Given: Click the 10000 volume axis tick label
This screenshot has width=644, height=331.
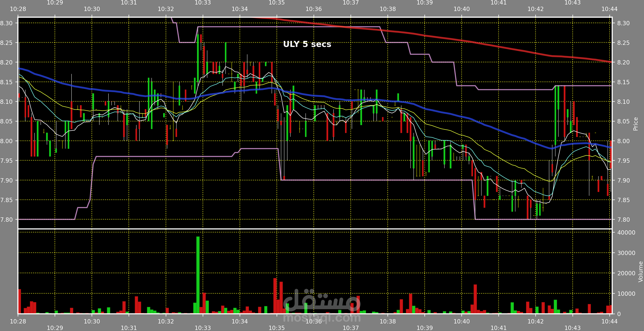Looking at the screenshot, I should coord(626,294).
